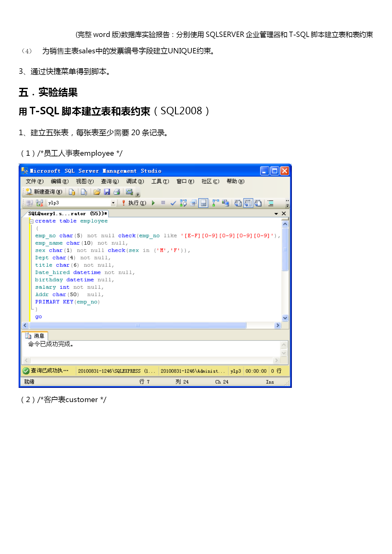
Task: Click the editor vertical scrollbar up arrow
Action: (x=285, y=224)
